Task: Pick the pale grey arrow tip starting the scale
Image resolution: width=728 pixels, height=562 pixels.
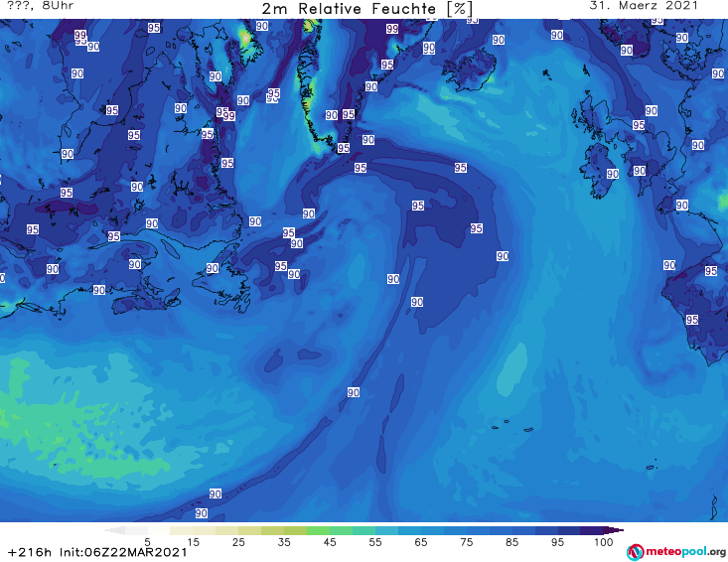Action: (114, 530)
